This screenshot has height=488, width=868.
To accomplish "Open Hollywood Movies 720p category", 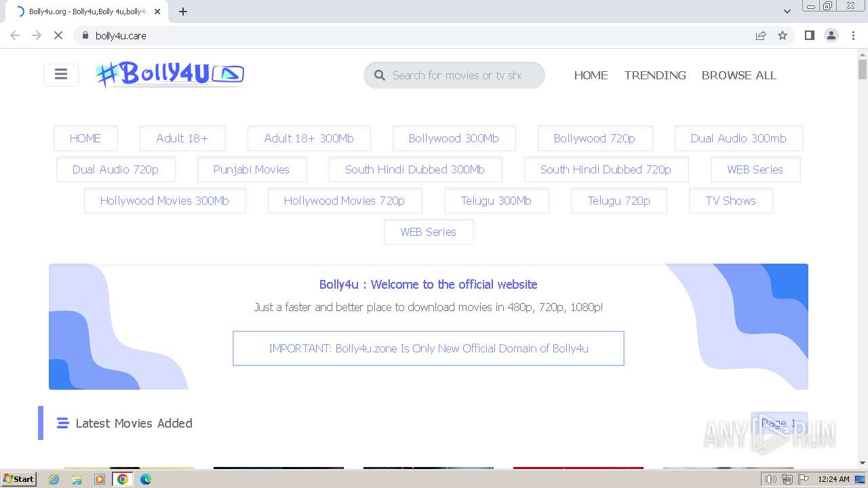I will (x=344, y=201).
